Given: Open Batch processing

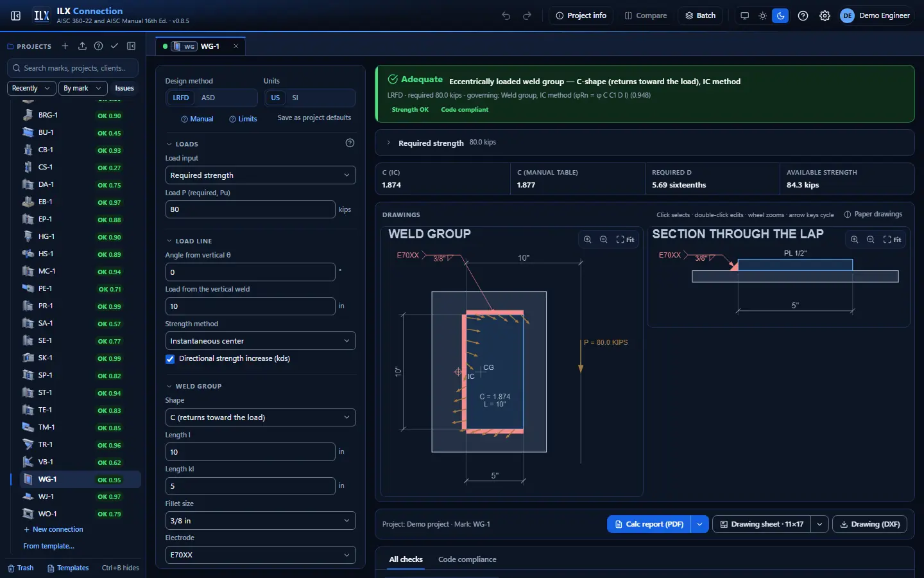Looking at the screenshot, I should [x=700, y=15].
